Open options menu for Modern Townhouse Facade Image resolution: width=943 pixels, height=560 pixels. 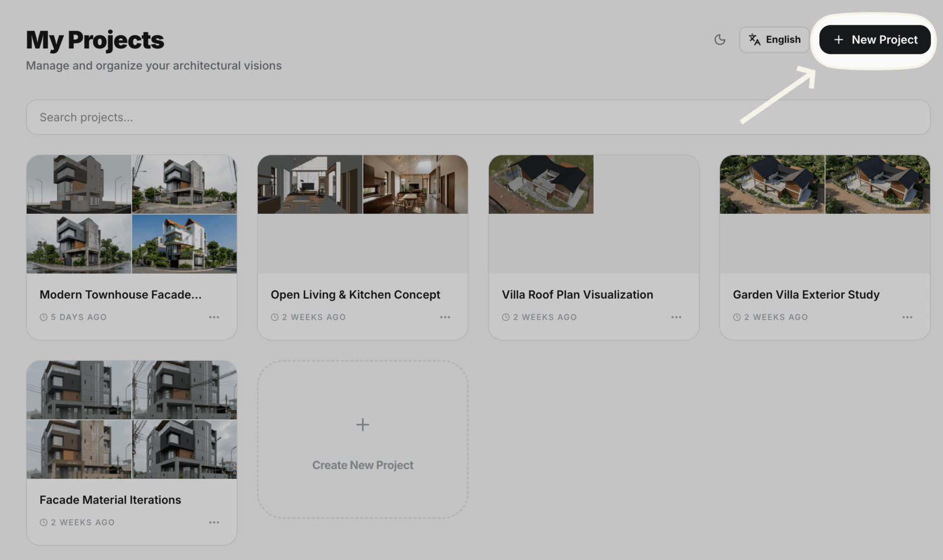(214, 317)
